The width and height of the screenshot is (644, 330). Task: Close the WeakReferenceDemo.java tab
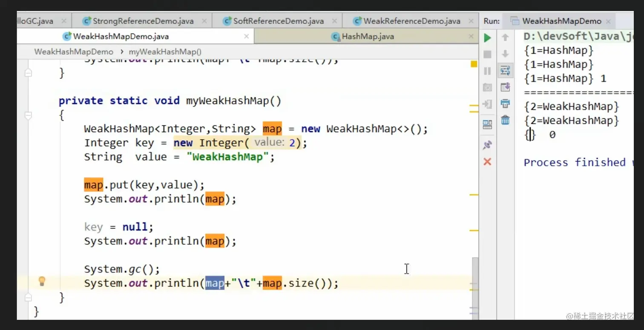[x=471, y=21]
